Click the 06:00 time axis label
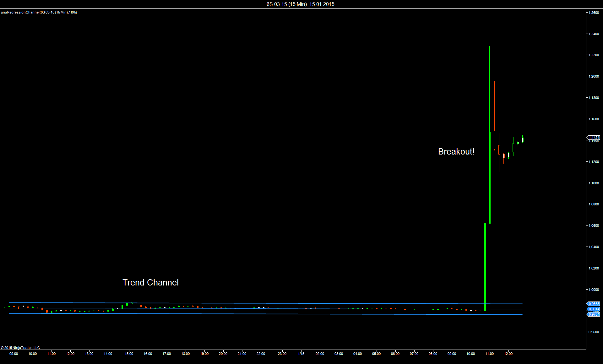The image size is (603, 364). coord(395,354)
